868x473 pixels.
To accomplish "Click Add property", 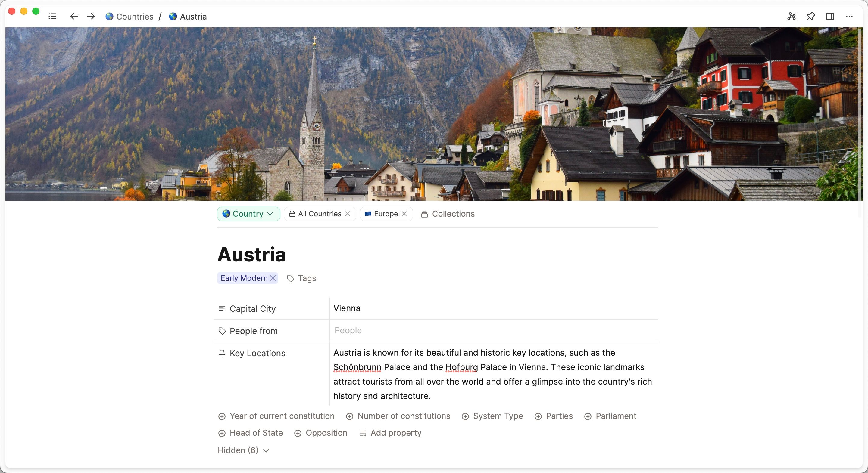I will pos(391,433).
